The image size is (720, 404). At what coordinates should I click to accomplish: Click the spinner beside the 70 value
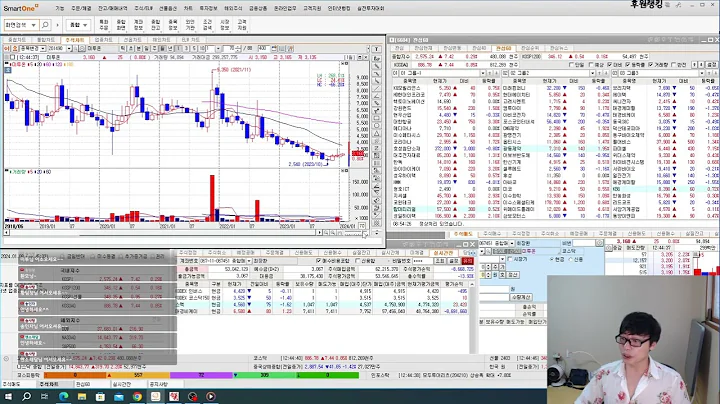(238, 48)
